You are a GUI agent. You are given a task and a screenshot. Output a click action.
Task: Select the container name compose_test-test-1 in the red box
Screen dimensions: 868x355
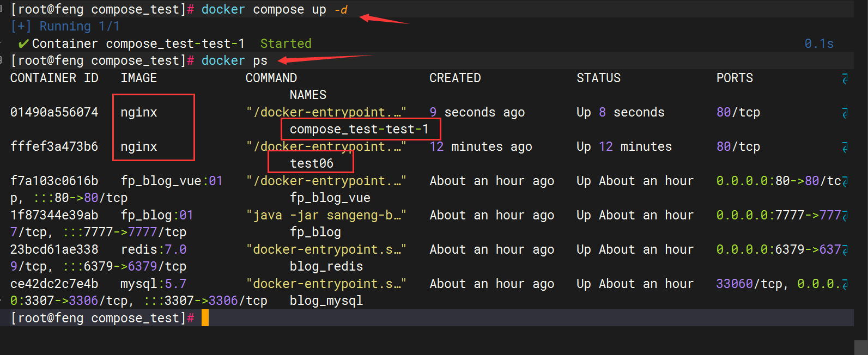(x=359, y=130)
